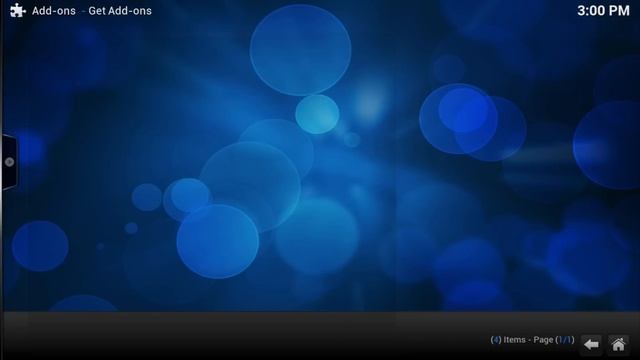Image resolution: width=640 pixels, height=360 pixels.
Task: Return to the Home screen
Action: coord(618,345)
